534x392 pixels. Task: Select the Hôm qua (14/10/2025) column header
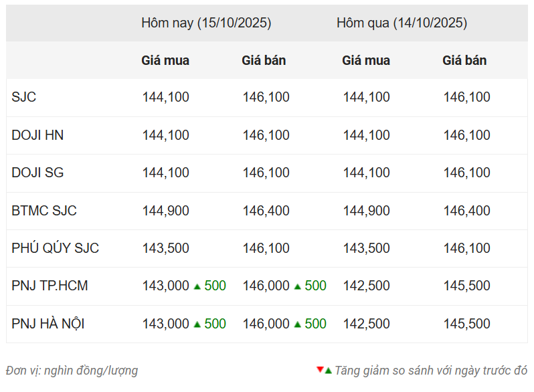[x=402, y=23]
